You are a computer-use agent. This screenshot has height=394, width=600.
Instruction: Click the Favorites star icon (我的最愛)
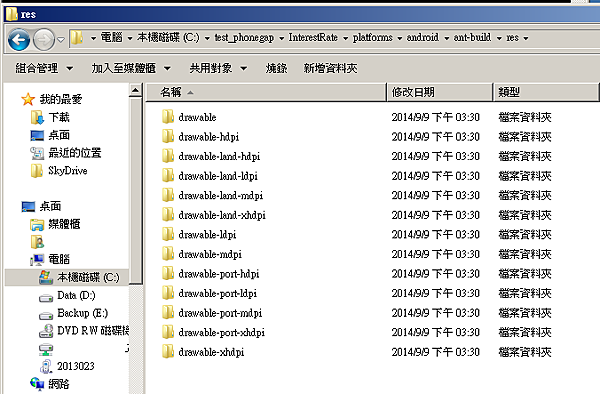(28, 99)
